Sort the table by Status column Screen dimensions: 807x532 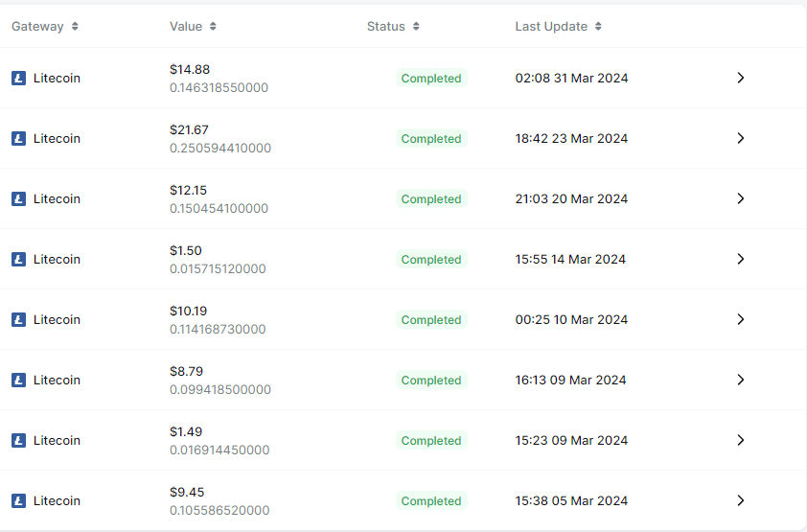[x=416, y=27]
